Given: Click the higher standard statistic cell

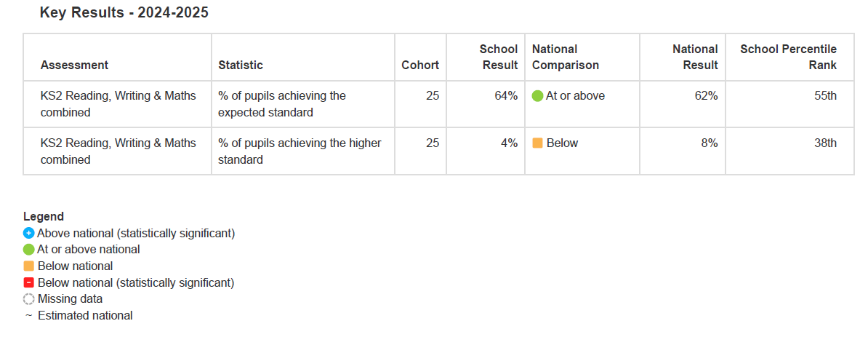Looking at the screenshot, I should coord(300,151).
